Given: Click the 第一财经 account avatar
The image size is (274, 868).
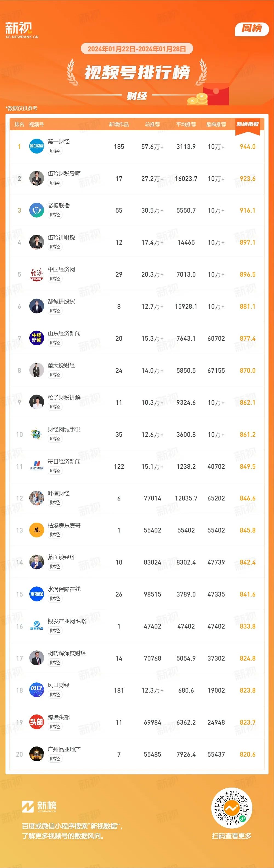Looking at the screenshot, I should pos(36,146).
